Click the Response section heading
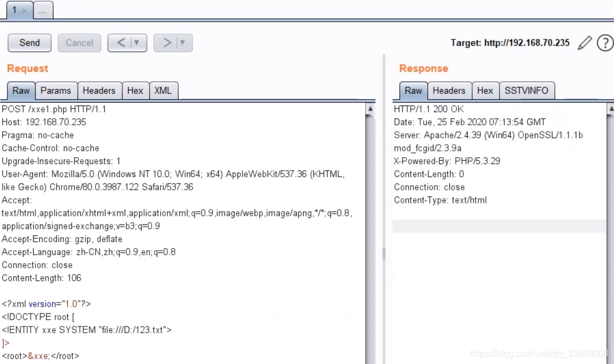The height and width of the screenshot is (364, 614). point(423,68)
